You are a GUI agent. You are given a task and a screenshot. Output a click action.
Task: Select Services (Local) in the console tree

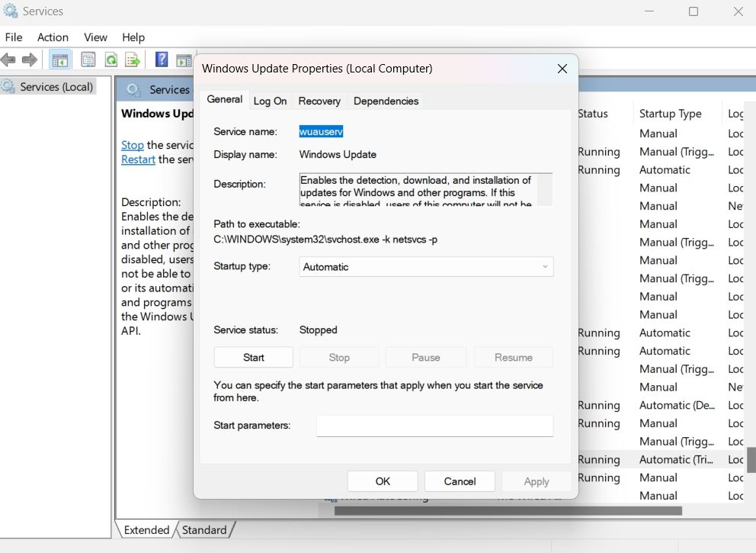(x=48, y=87)
